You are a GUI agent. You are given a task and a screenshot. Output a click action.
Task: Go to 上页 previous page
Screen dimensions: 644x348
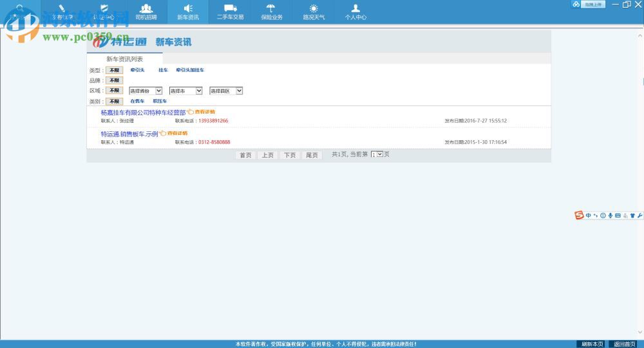[x=268, y=155]
